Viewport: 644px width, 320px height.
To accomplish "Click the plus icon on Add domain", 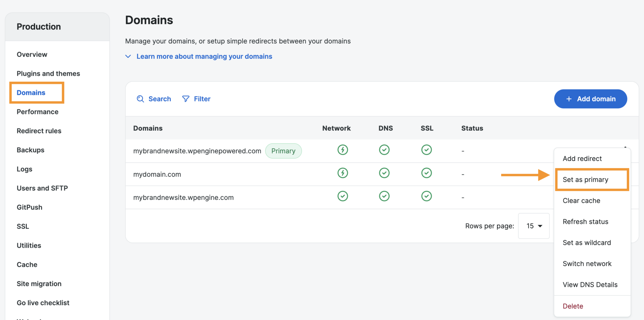I will tap(569, 99).
